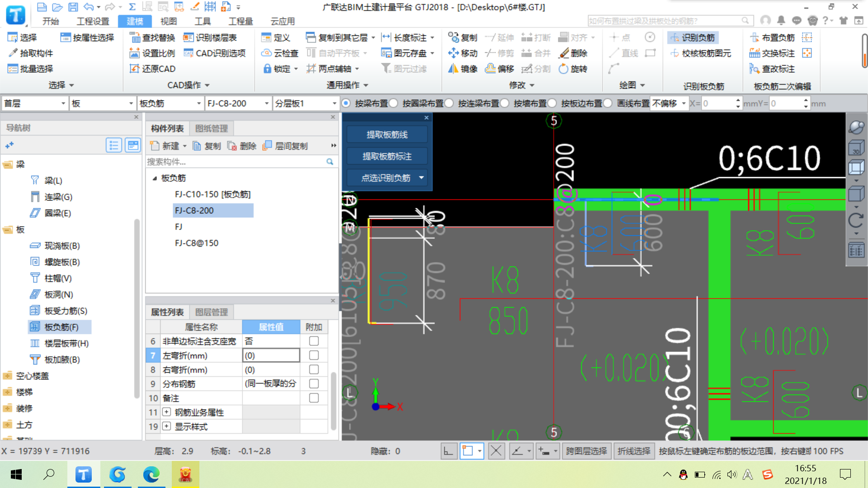This screenshot has height=488, width=868.
Task: Click the 查找替换 find-replace icon
Action: [x=134, y=38]
